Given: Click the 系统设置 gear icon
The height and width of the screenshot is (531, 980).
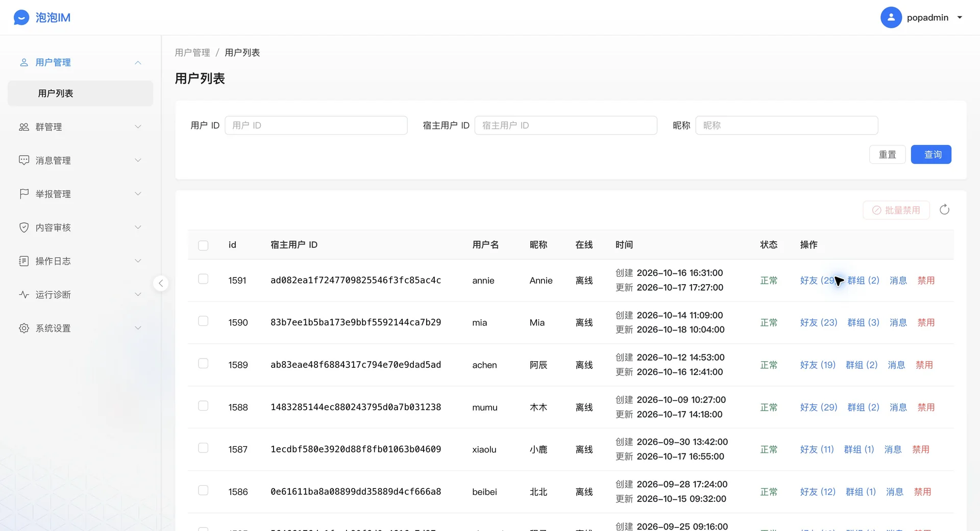Looking at the screenshot, I should (x=24, y=328).
